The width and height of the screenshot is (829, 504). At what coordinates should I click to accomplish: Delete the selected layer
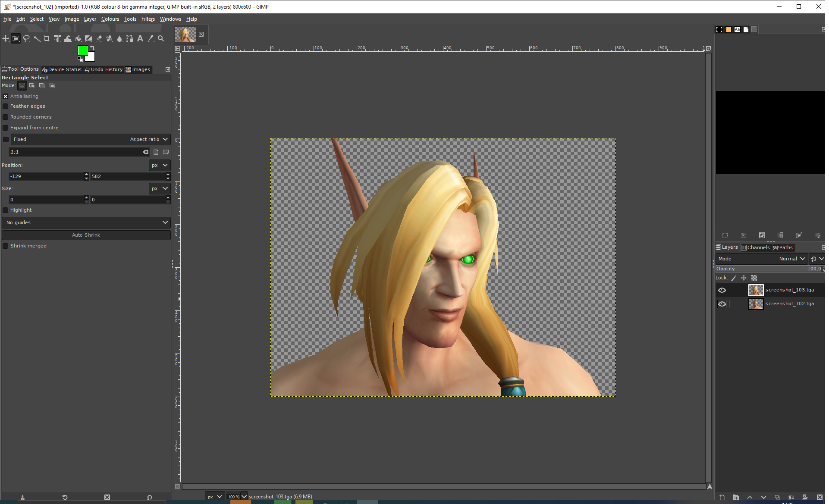click(x=820, y=498)
